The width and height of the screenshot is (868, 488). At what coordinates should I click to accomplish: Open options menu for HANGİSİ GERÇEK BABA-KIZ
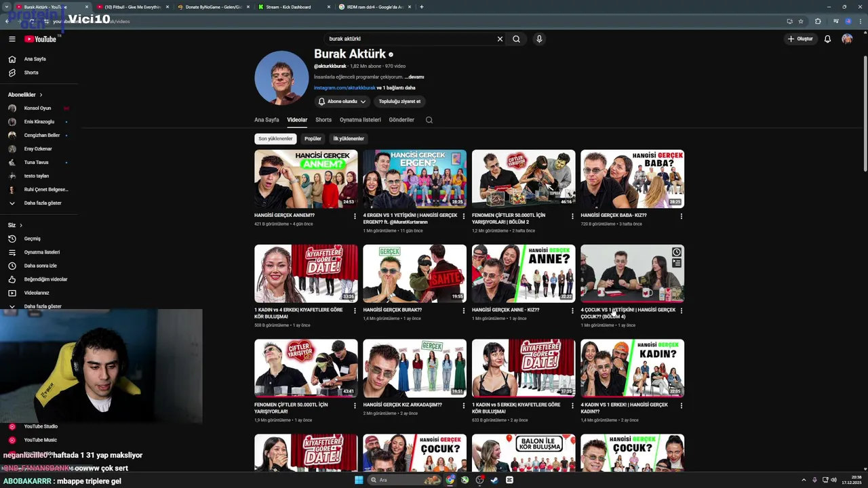pyautogui.click(x=681, y=216)
